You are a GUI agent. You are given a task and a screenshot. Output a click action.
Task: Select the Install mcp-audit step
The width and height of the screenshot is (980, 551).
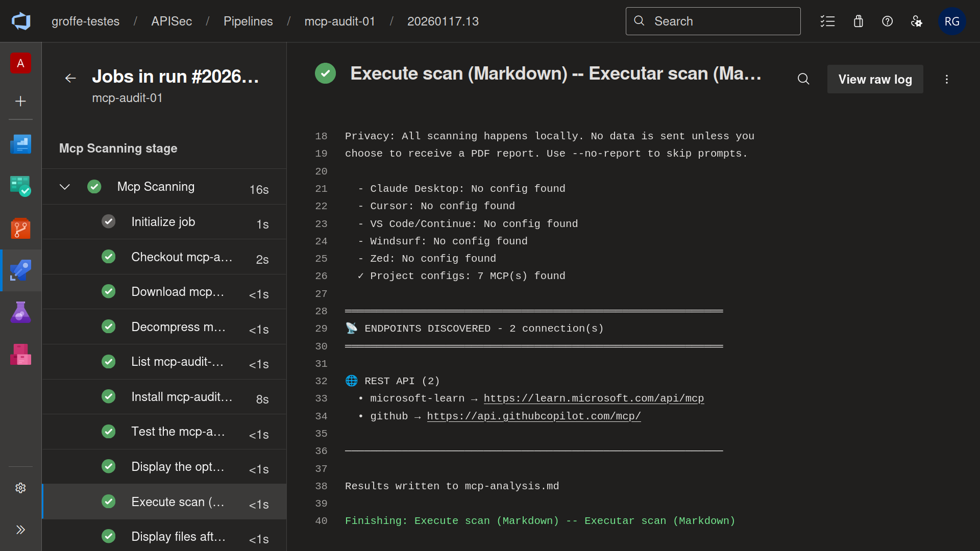164,397
